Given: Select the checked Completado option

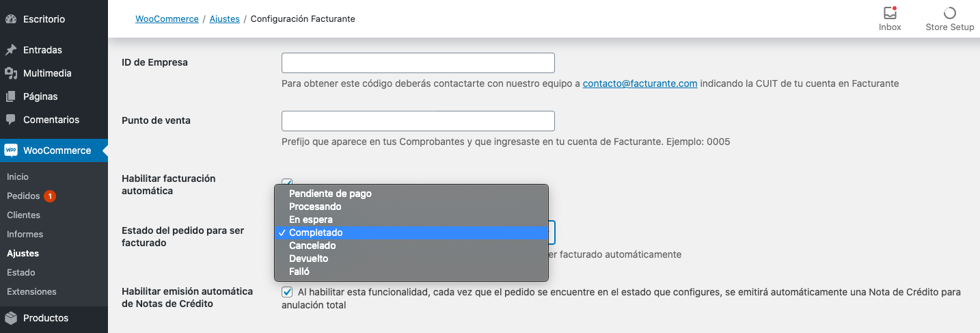Looking at the screenshot, I should coord(411,232).
